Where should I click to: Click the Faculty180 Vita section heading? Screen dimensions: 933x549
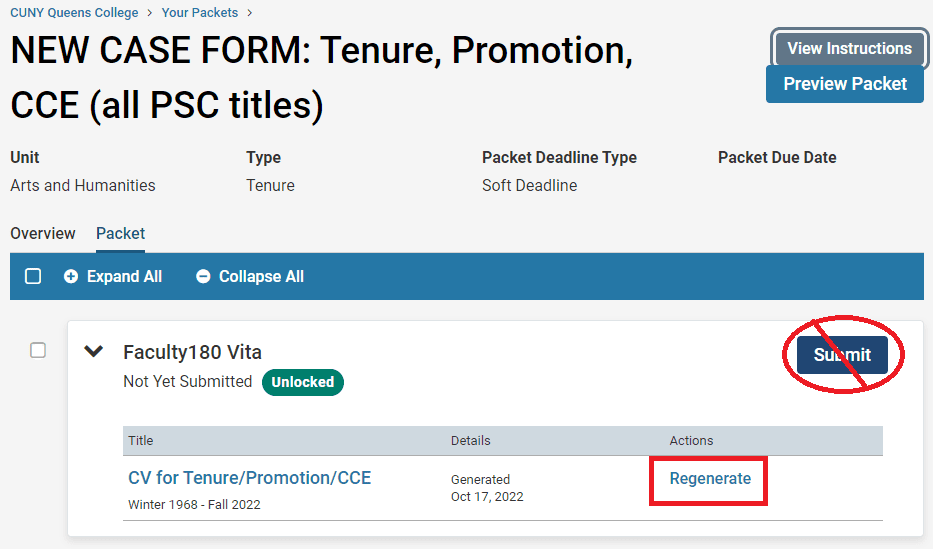192,352
